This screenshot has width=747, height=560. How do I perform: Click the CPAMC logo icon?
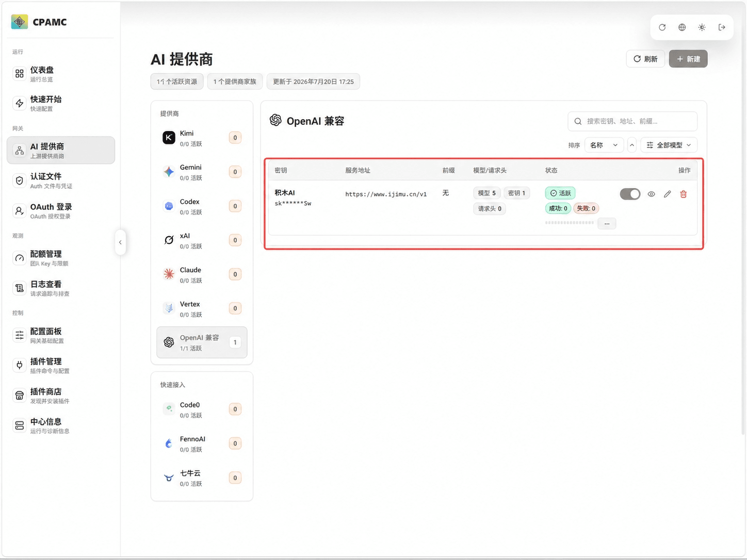point(20,22)
